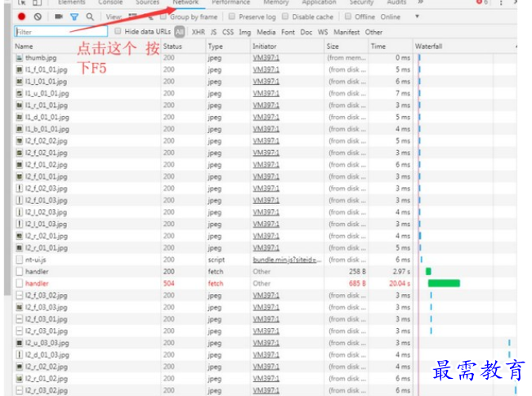
Task: Enable Preserve log checkbox
Action: (232, 16)
